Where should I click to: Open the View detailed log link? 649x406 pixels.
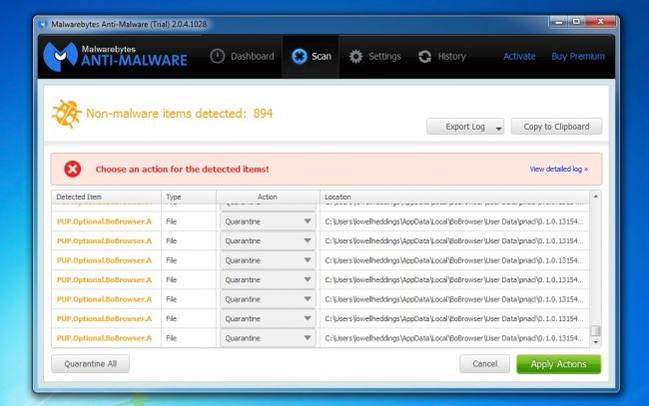pos(558,169)
